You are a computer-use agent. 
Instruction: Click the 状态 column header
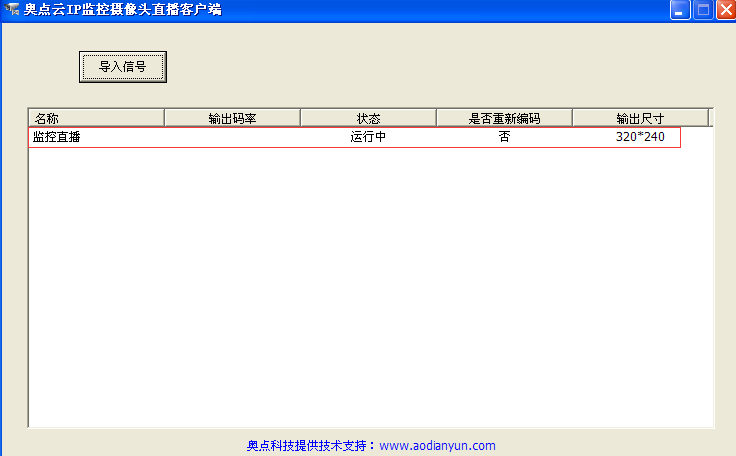point(368,118)
